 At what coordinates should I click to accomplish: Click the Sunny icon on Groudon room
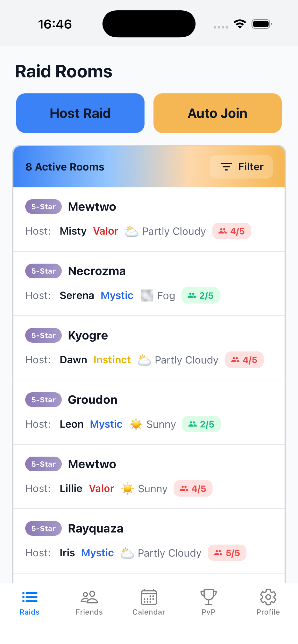click(x=136, y=424)
